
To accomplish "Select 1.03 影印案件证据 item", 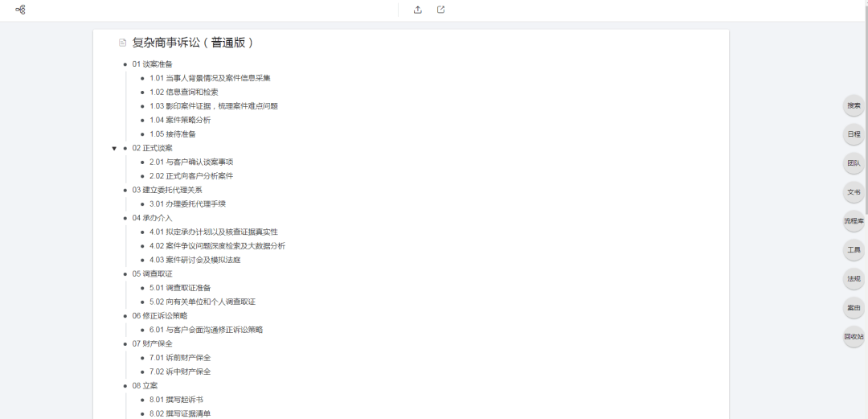I will point(214,106).
